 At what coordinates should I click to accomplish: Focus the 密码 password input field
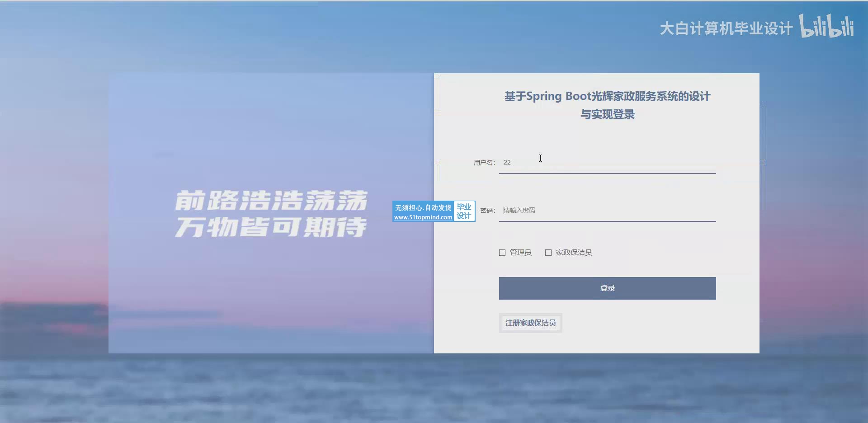click(x=607, y=211)
